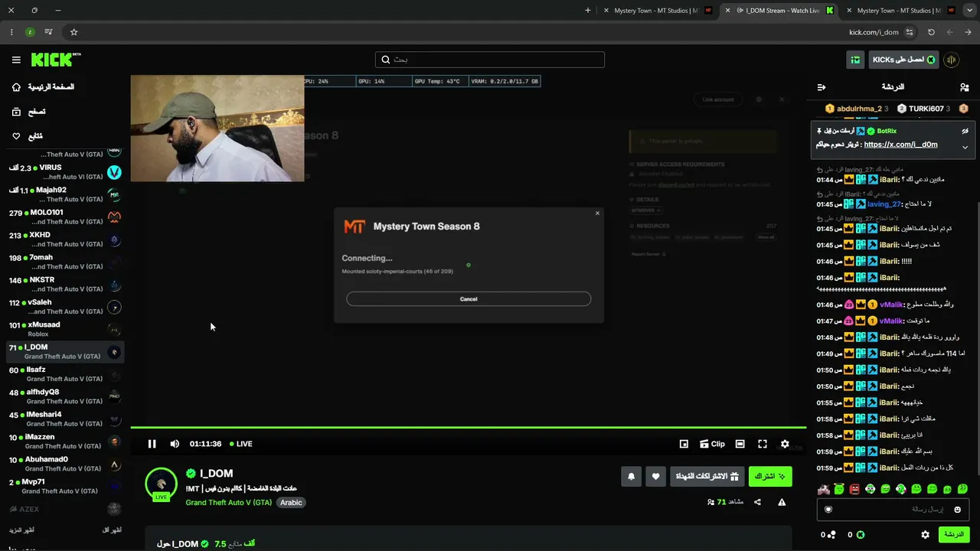Click the stream progress bar

pos(469,427)
